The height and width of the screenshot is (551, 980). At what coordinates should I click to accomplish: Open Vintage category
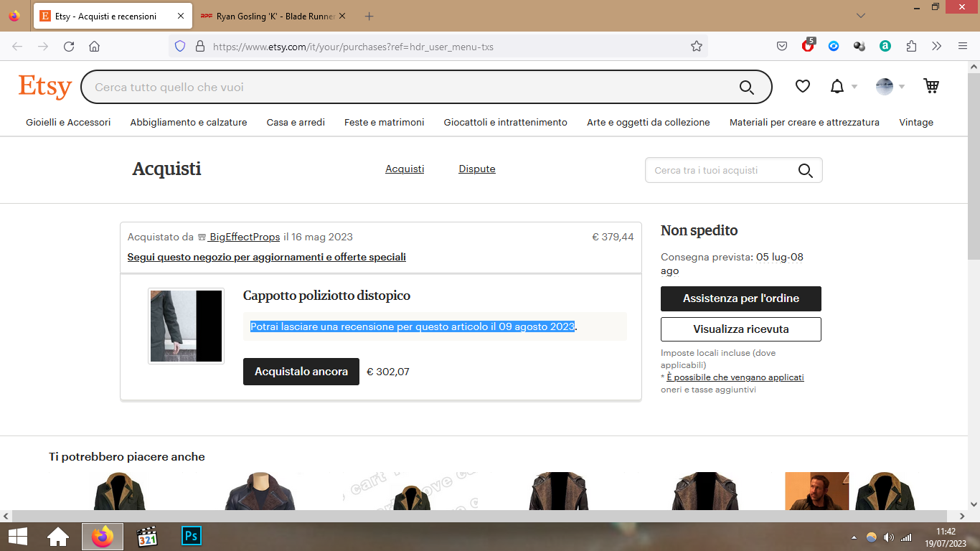(x=916, y=123)
